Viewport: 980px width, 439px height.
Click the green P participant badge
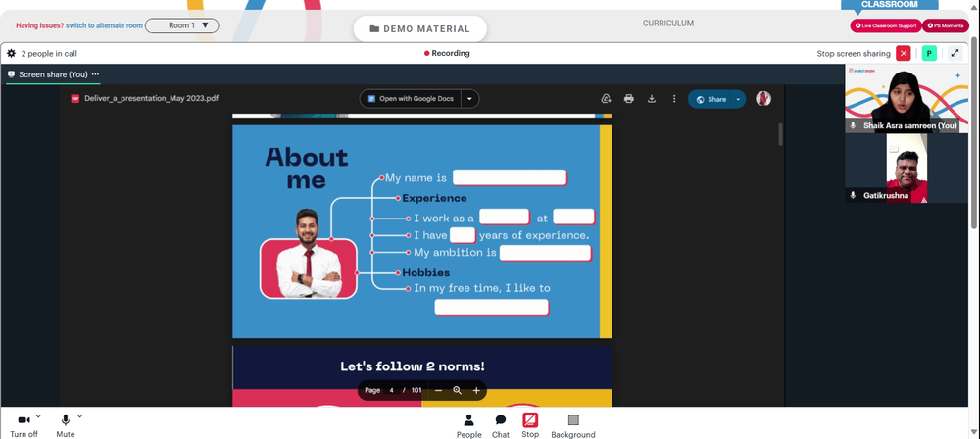pos(929,53)
